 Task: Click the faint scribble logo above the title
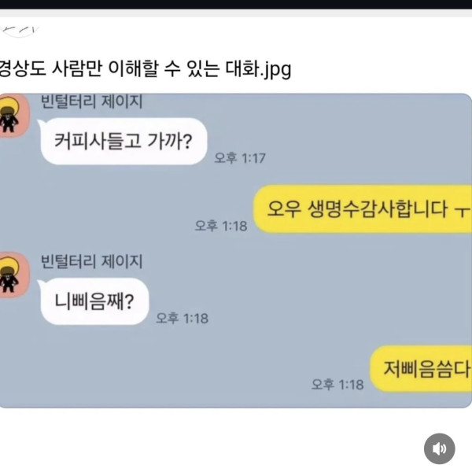click(20, 31)
